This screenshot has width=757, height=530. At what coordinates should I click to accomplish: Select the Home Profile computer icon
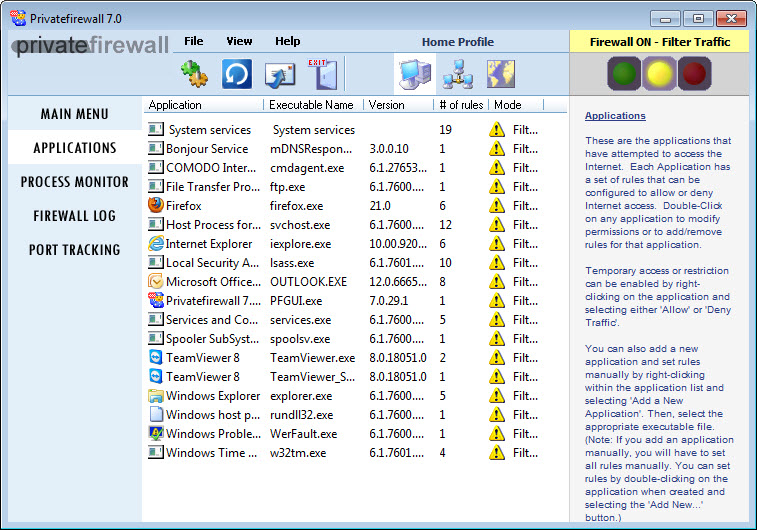point(414,74)
